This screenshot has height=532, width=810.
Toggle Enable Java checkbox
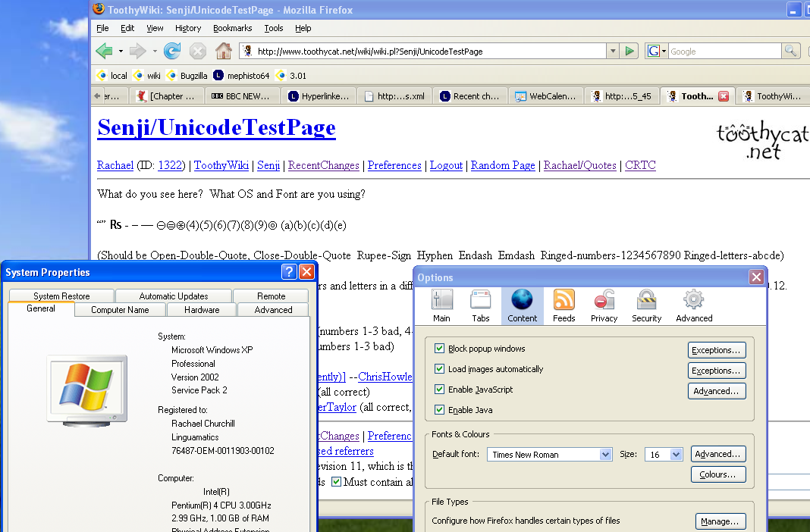point(439,410)
